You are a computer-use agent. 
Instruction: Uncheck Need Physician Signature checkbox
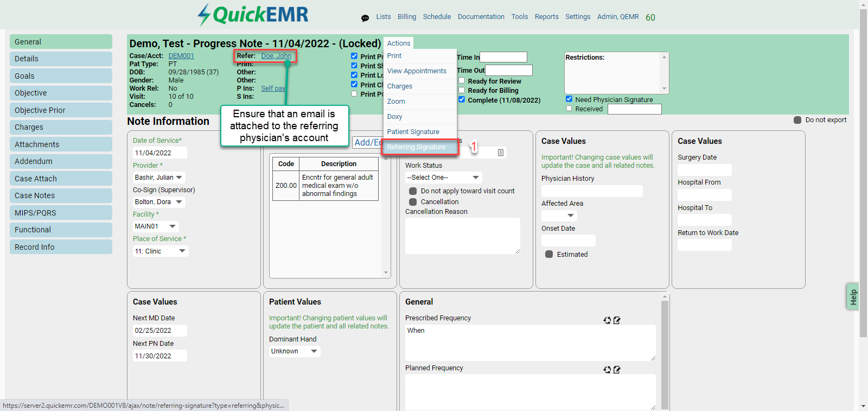click(x=569, y=99)
